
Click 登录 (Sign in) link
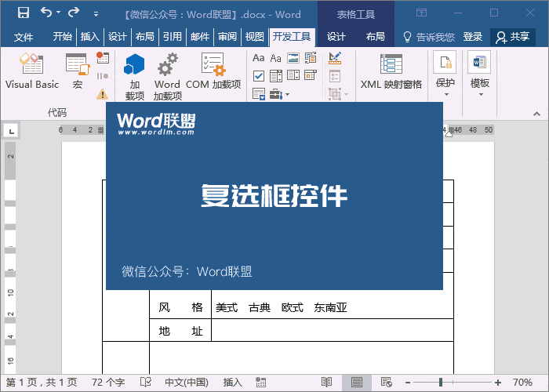click(x=473, y=37)
